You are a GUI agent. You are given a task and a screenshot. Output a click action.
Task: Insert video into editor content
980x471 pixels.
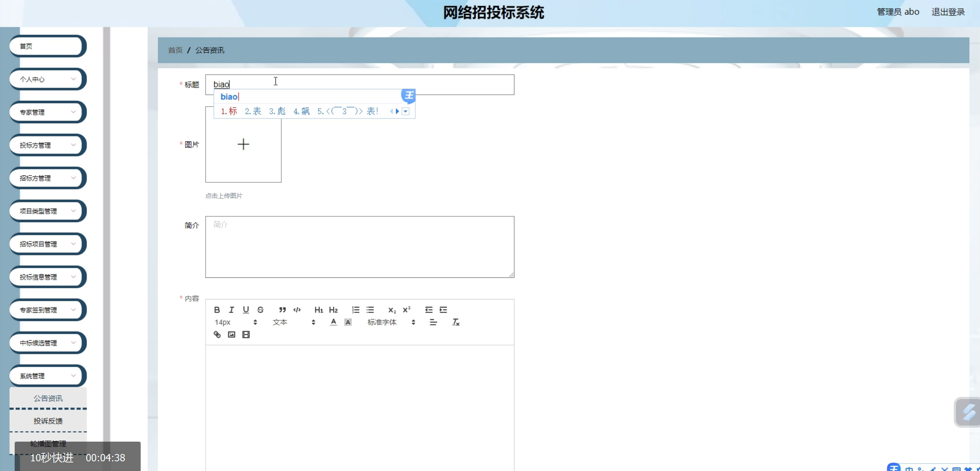246,335
